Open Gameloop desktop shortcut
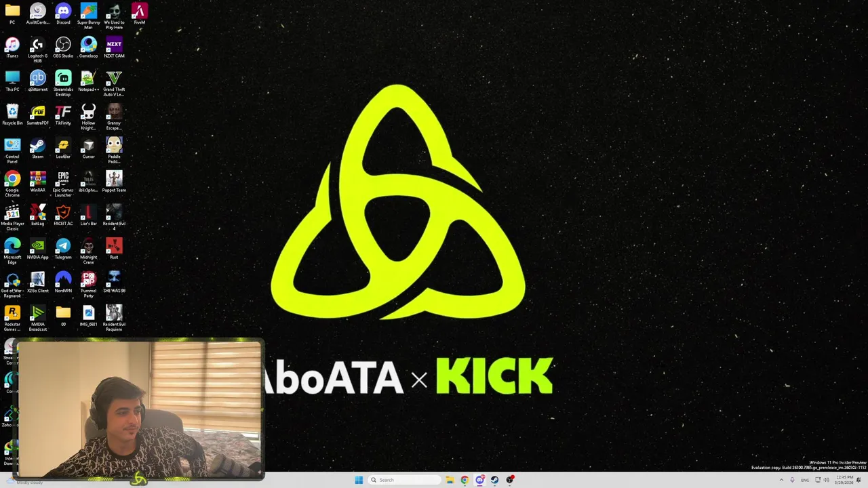 (x=88, y=47)
